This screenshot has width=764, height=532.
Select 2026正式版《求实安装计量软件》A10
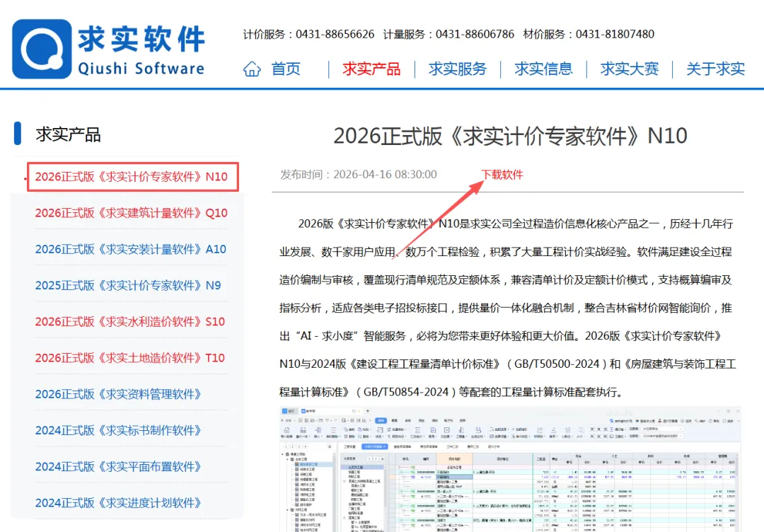131,249
